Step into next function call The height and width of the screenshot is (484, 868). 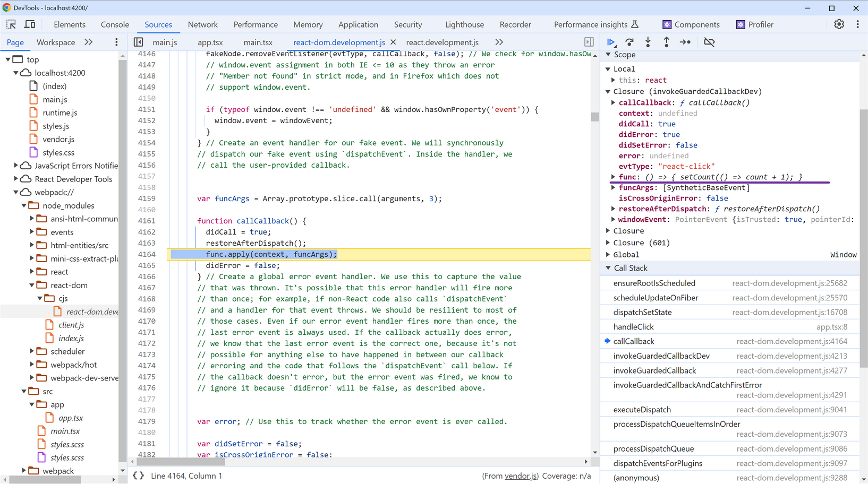(648, 42)
